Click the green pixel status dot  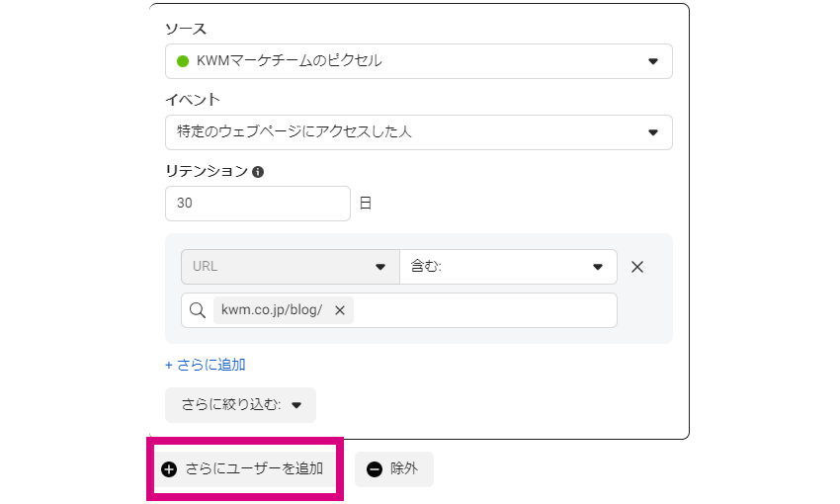click(x=183, y=61)
